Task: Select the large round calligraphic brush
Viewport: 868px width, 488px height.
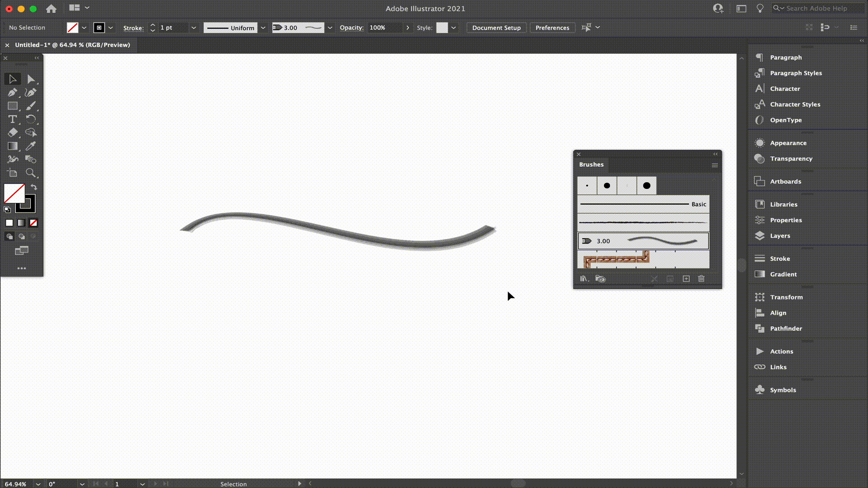Action: pyautogui.click(x=646, y=186)
